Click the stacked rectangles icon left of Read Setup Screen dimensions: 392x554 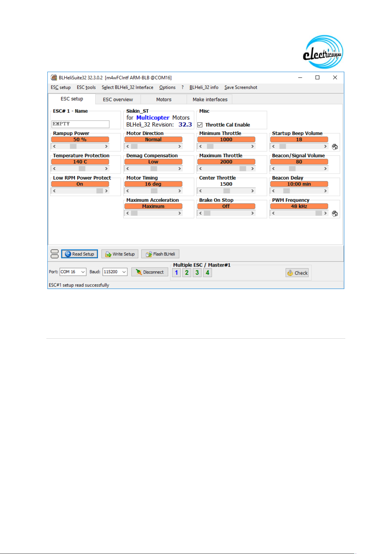(55, 254)
